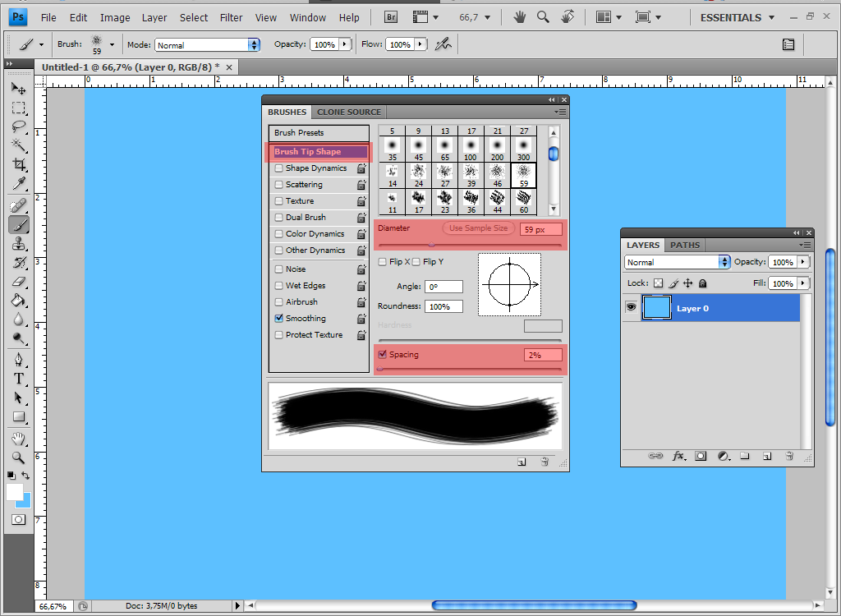Open the Image menu
The image size is (841, 616).
tap(115, 18)
